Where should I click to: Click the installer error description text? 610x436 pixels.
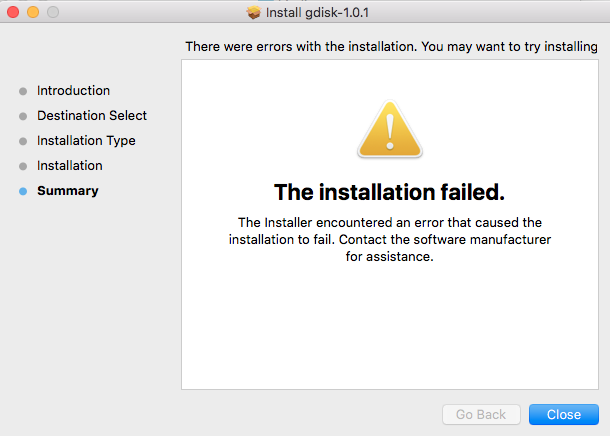pyautogui.click(x=390, y=239)
